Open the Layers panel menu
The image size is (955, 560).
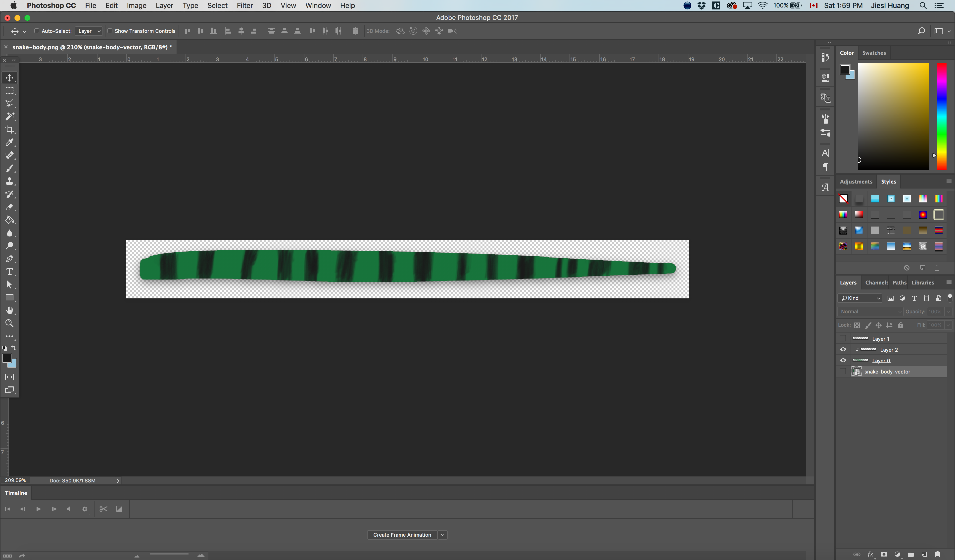949,282
